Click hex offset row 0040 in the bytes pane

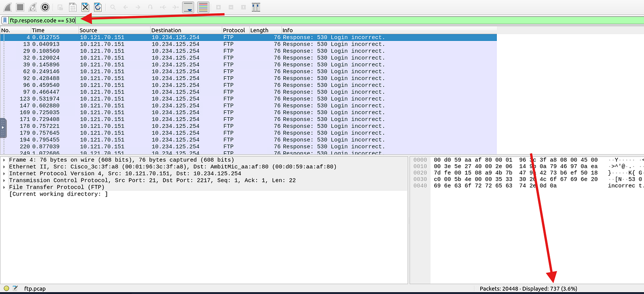coord(420,186)
